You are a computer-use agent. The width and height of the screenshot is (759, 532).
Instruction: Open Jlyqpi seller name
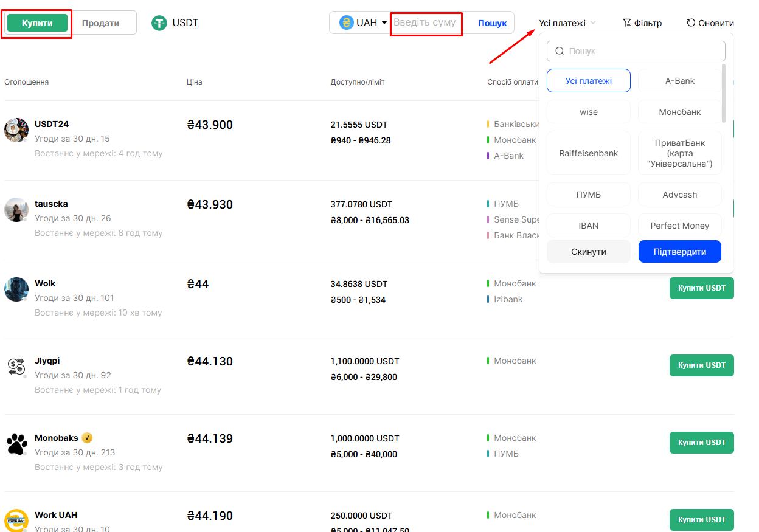pos(47,361)
